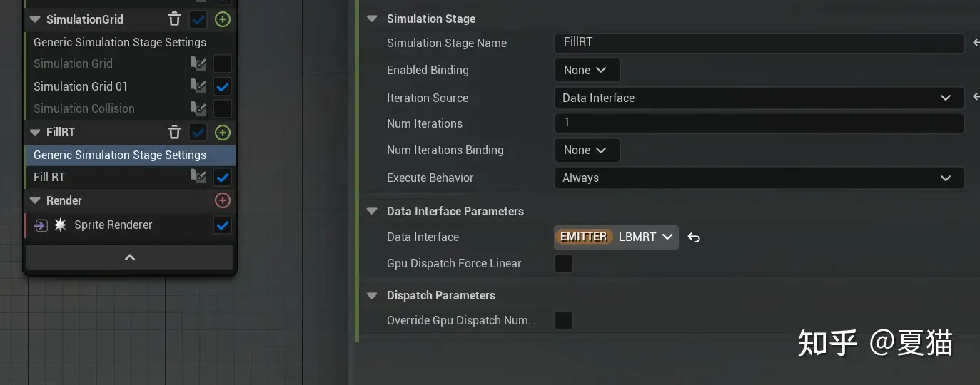980x385 pixels.
Task: Open the Execute Behavior dropdown
Action: pos(758,178)
